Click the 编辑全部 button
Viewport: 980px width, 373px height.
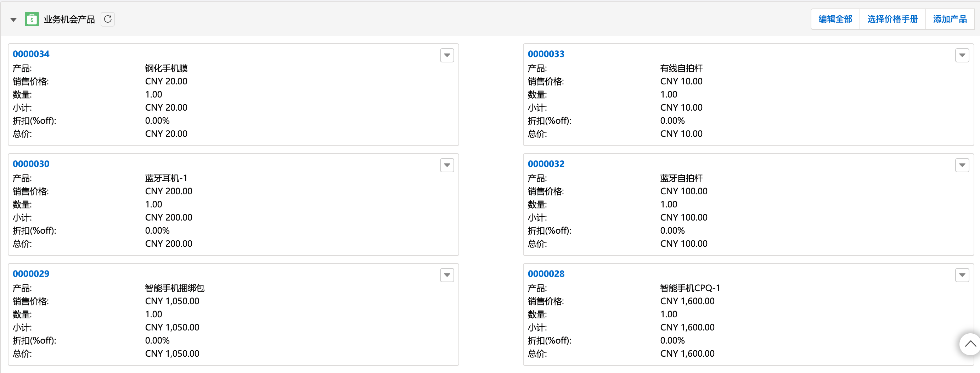835,19
